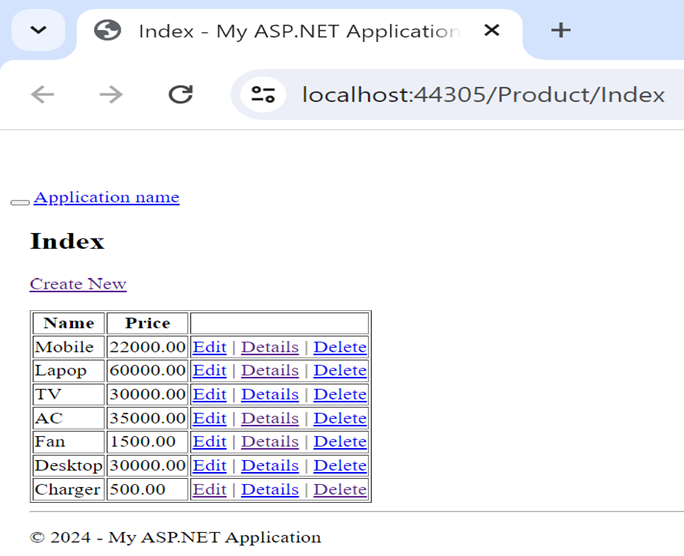Screen dimensions: 684x556
Task: View Details for the Lapop product
Action: click(270, 371)
